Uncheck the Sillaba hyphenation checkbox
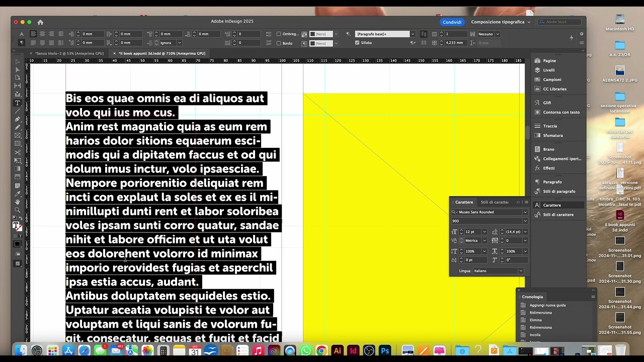The height and width of the screenshot is (362, 644). 357,43
